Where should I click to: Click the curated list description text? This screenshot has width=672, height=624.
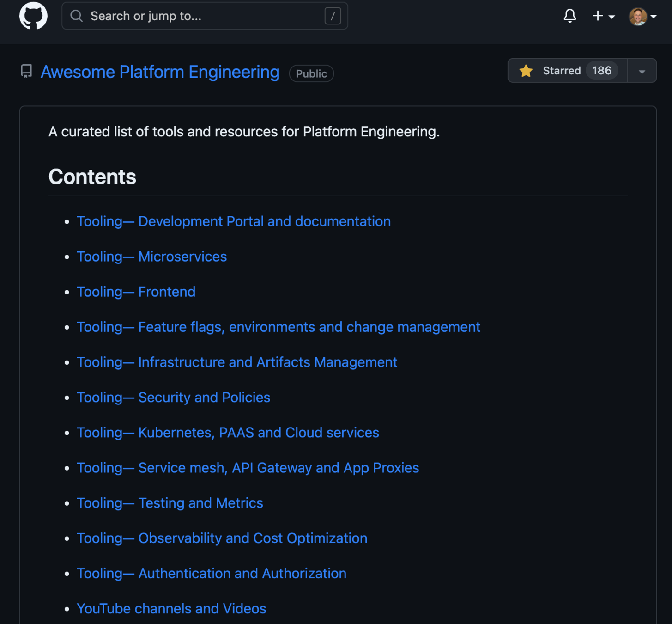[244, 132]
